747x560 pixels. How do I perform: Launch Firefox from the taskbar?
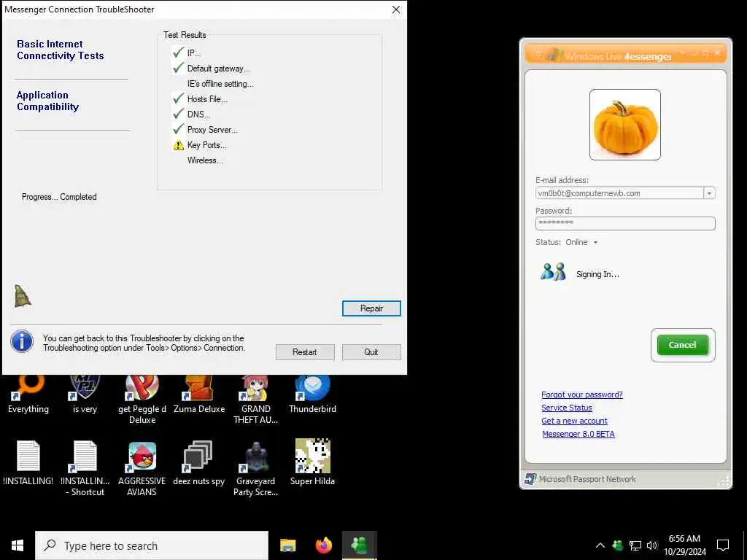323,545
